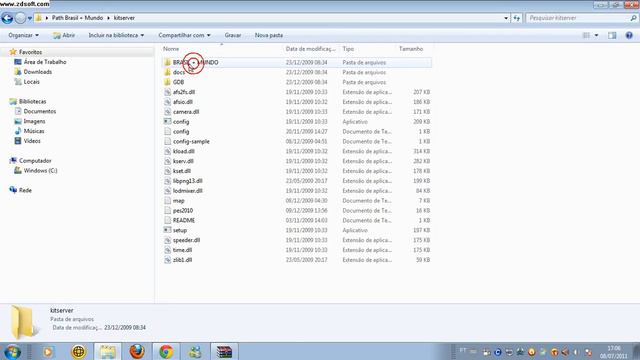The width and height of the screenshot is (640, 360).
Task: Select the kset.dll file
Action: click(182, 171)
